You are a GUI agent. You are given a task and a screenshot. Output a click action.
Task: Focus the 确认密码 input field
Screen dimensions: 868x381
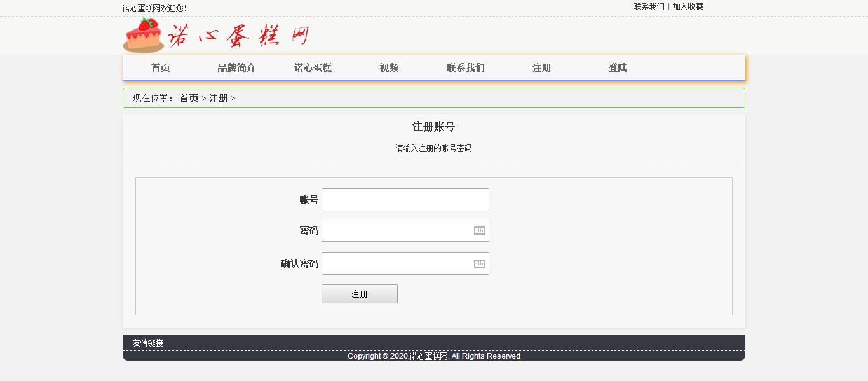pyautogui.click(x=405, y=263)
